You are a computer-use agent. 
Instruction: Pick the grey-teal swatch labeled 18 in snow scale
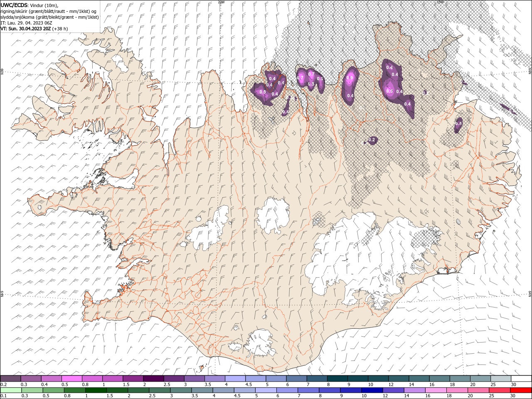460,378
